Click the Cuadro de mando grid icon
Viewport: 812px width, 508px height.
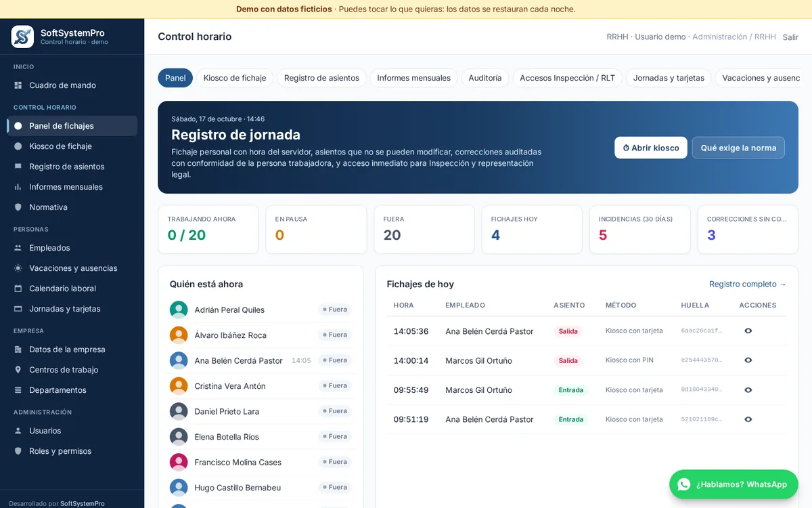click(18, 85)
